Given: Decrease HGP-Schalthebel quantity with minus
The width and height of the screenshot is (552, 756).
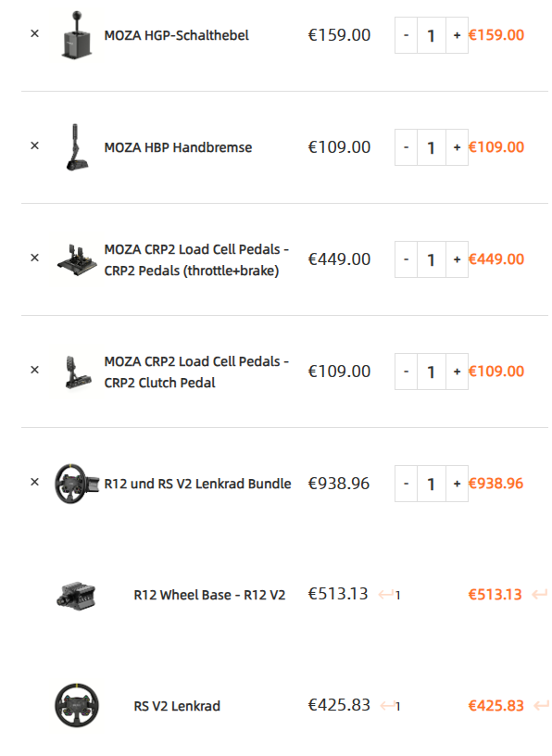Looking at the screenshot, I should 406,35.
